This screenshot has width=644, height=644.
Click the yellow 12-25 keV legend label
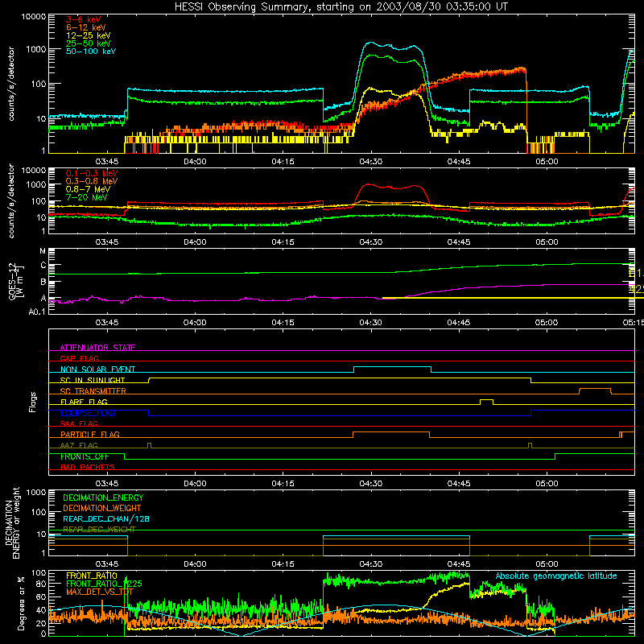(x=89, y=35)
